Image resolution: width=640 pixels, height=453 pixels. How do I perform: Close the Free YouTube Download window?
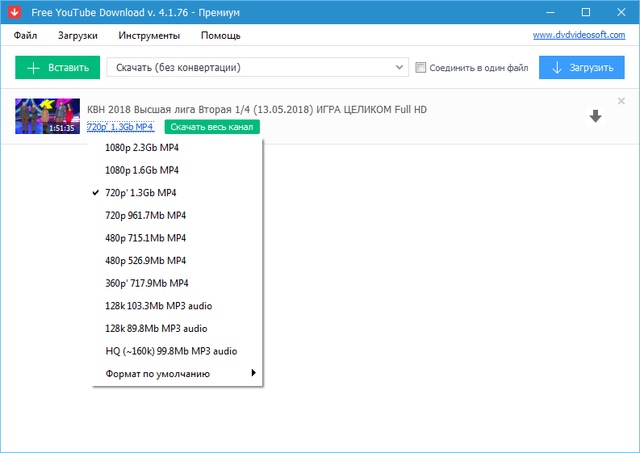pos(621,12)
